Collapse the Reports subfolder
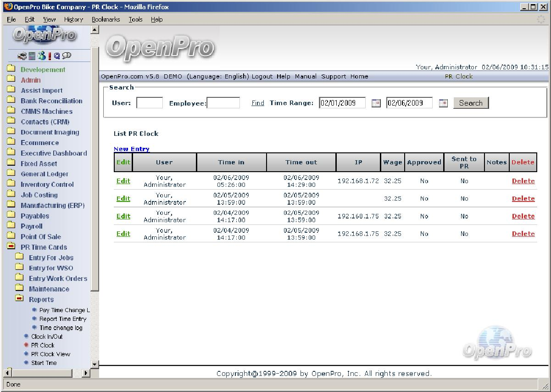The height and width of the screenshot is (392, 551). tap(19, 299)
